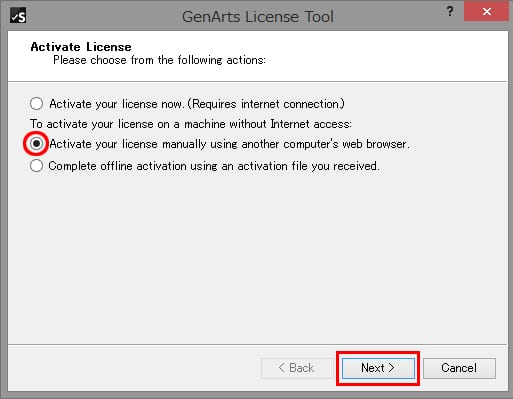Click the GenArts S app icon in title bar
Screen dimensions: 513x399
coord(18,16)
